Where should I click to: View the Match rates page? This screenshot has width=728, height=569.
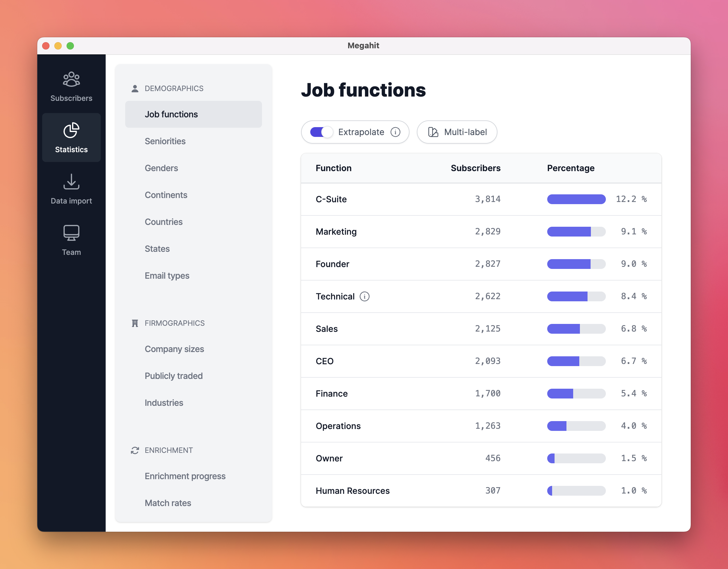coord(168,503)
